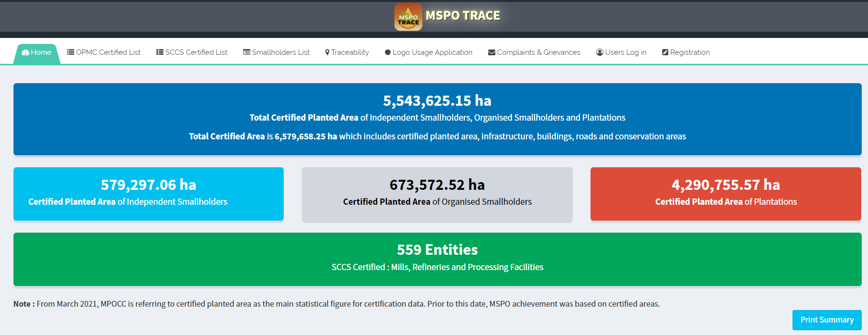
Task: Switch to the Traceability tab
Action: coord(347,52)
